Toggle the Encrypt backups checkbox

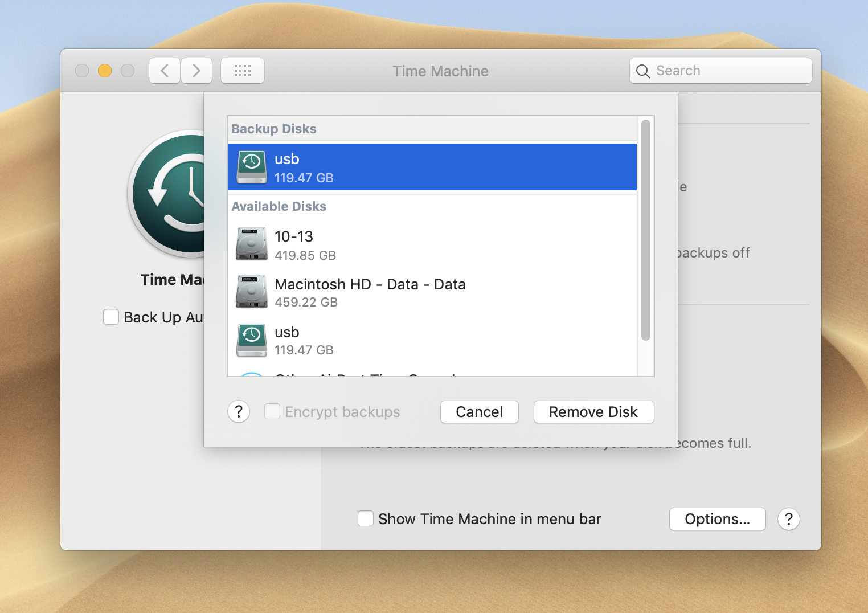click(x=272, y=411)
